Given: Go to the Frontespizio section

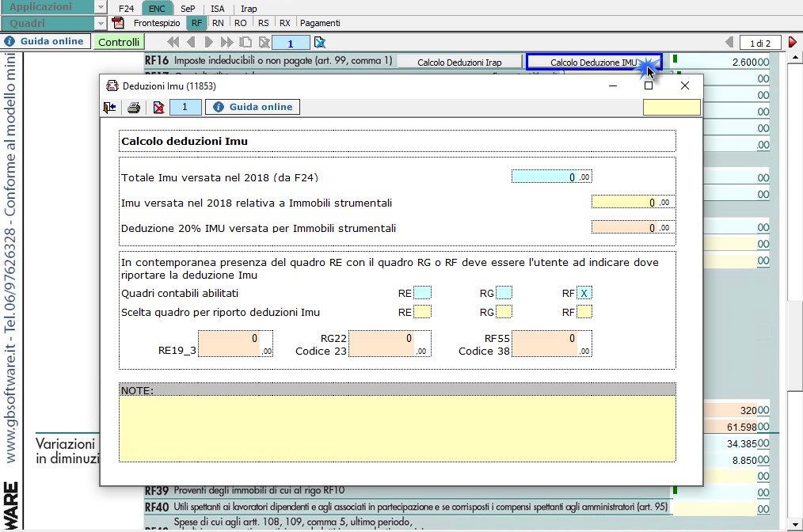Looking at the screenshot, I should [157, 23].
